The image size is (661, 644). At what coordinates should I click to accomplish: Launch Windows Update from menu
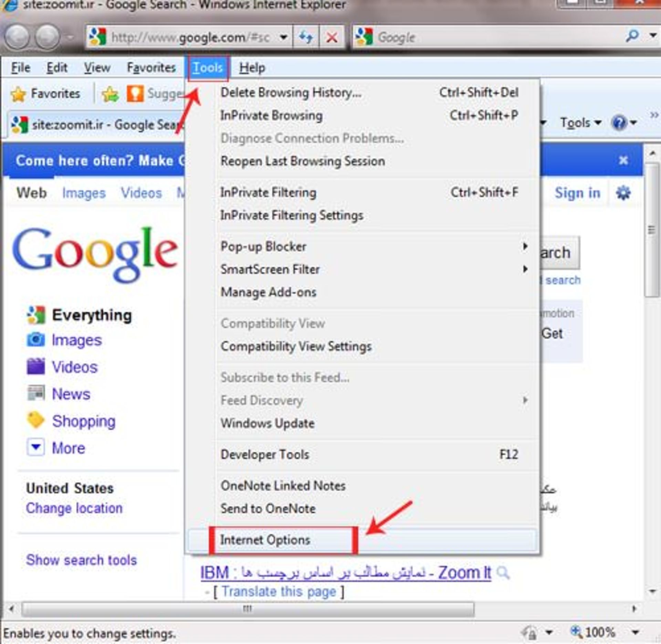(363, 423)
